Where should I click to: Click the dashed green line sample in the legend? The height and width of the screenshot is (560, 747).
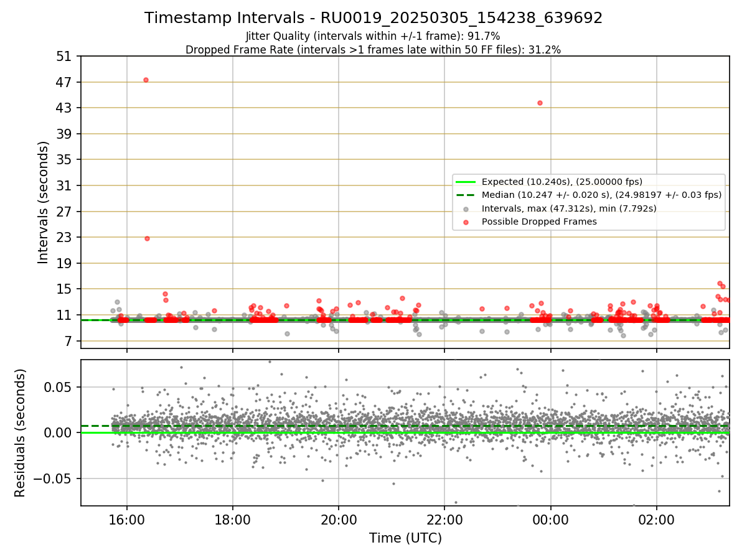coord(466,195)
